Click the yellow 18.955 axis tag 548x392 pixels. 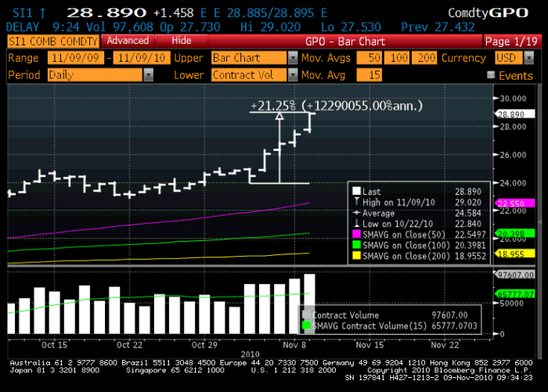tap(514, 254)
